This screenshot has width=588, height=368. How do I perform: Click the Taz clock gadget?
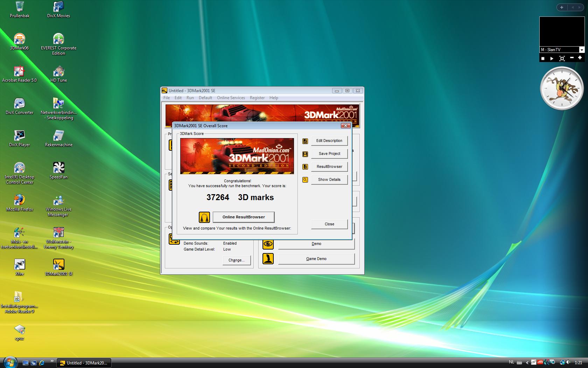(562, 88)
